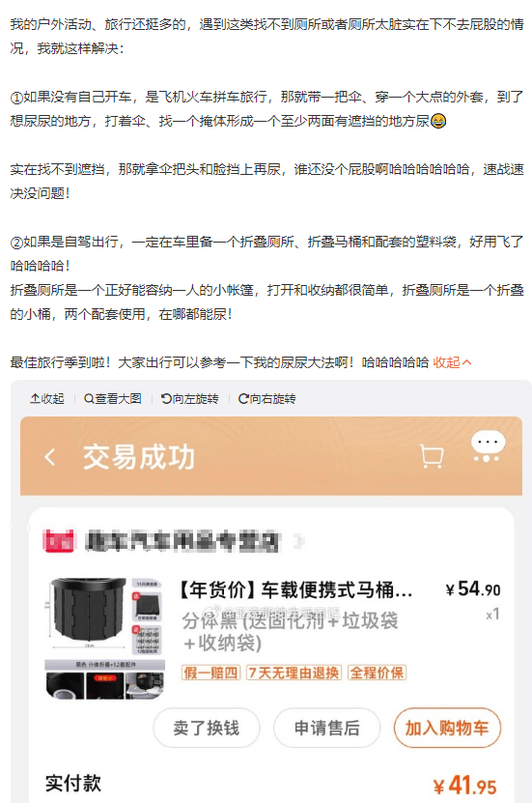Click the back arrow beside 交易成功
This screenshot has height=803, width=532.
(x=49, y=457)
